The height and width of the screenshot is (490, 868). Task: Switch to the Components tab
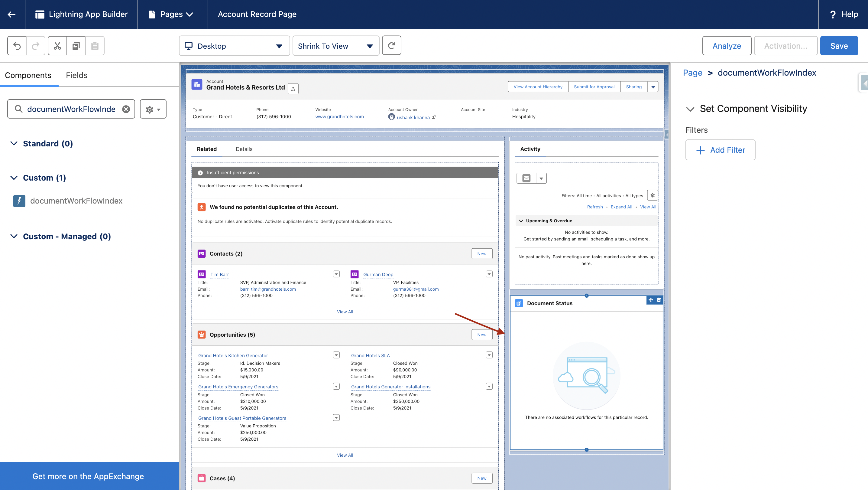coord(28,75)
